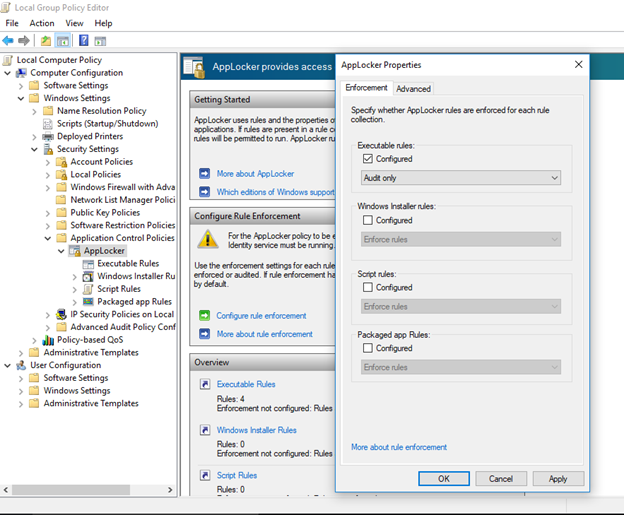624x515 pixels.
Task: Open the Enforce rules dropdown for Script rules
Action: [461, 306]
